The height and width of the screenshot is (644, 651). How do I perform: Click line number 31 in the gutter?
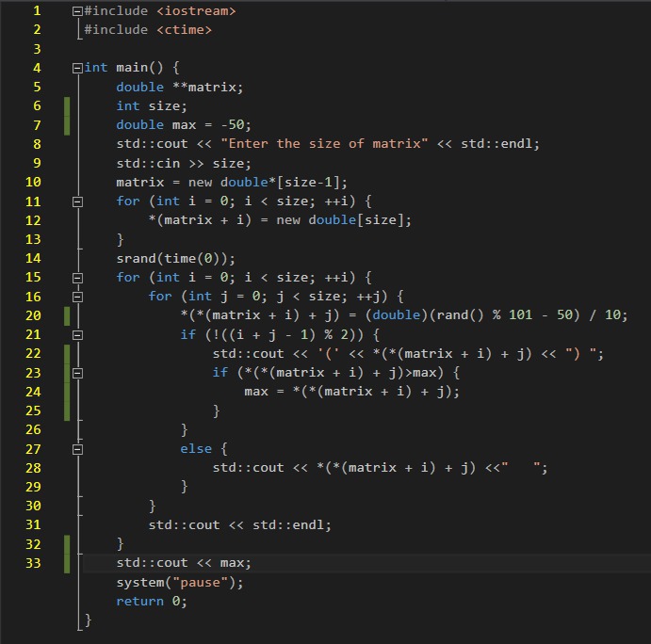pyautogui.click(x=33, y=525)
